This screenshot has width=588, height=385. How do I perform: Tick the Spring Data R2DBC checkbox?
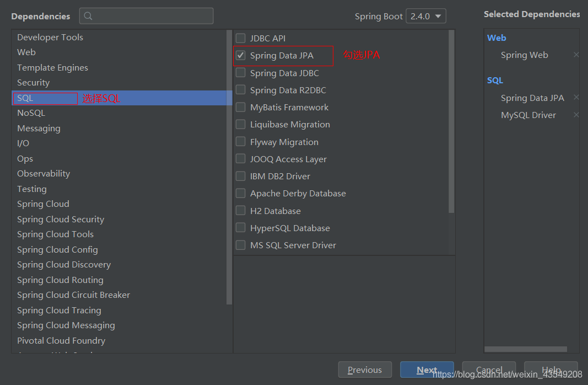[240, 90]
